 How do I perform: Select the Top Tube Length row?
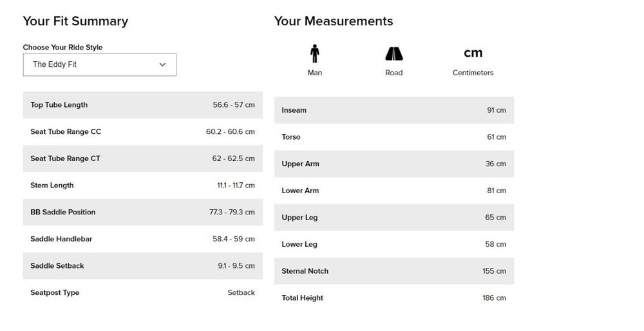click(142, 105)
